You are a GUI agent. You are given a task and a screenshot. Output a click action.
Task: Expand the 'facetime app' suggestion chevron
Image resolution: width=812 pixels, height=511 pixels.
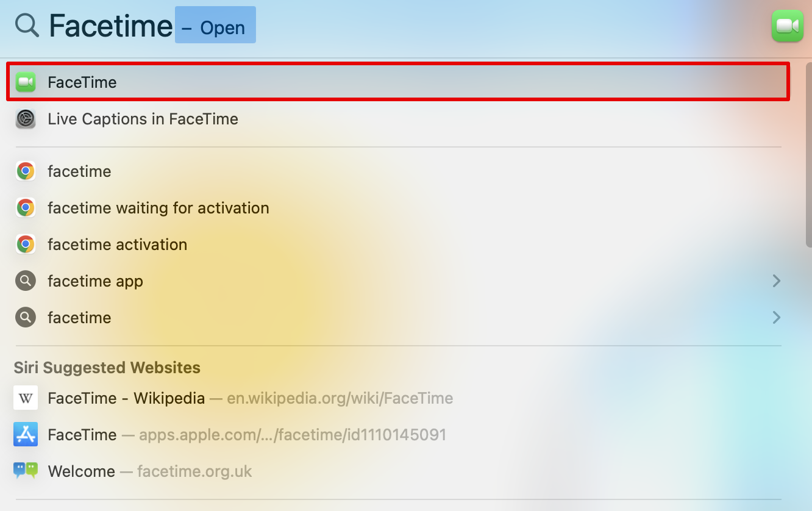pyautogui.click(x=776, y=281)
